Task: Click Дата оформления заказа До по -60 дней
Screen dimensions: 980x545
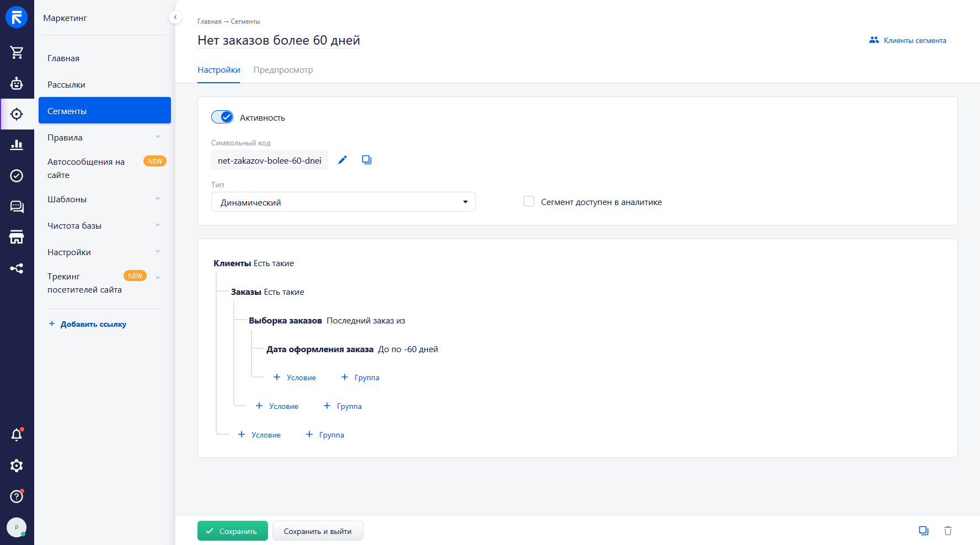Action: [x=352, y=349]
